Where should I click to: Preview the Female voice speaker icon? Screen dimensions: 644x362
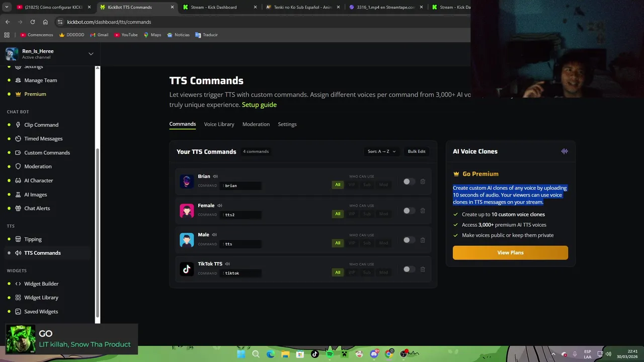(x=220, y=206)
